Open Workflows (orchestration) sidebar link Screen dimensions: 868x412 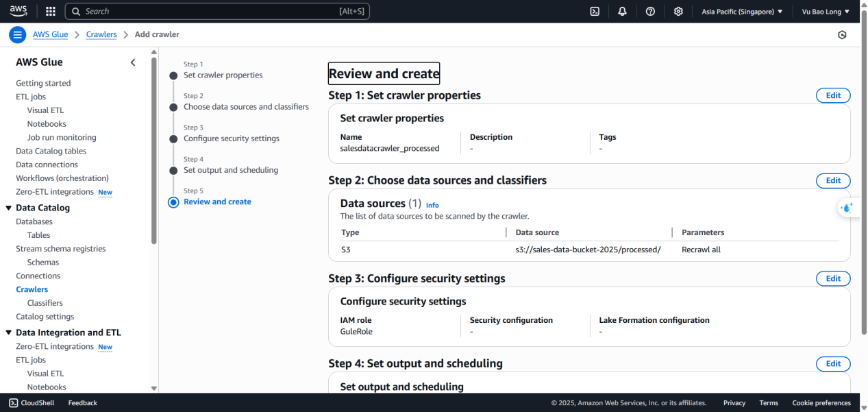pos(62,178)
